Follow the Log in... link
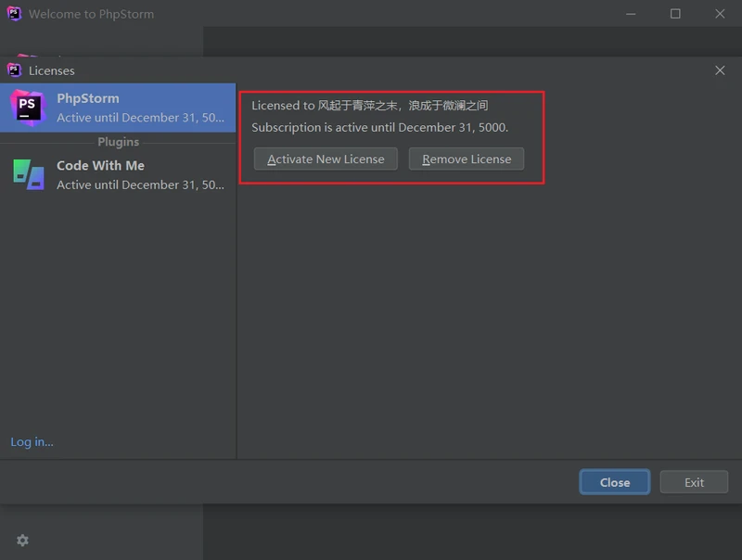This screenshot has width=742, height=560. 32,442
